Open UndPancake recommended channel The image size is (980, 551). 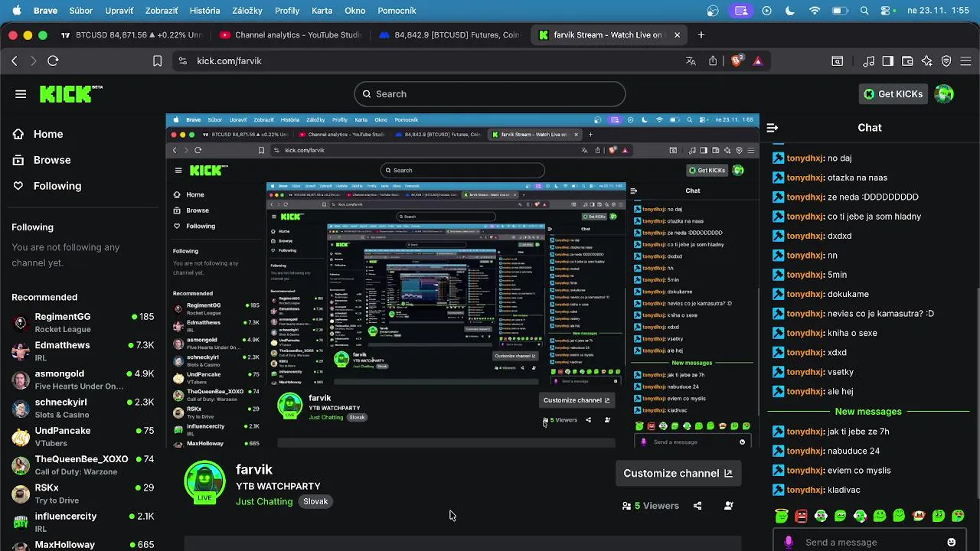click(83, 436)
